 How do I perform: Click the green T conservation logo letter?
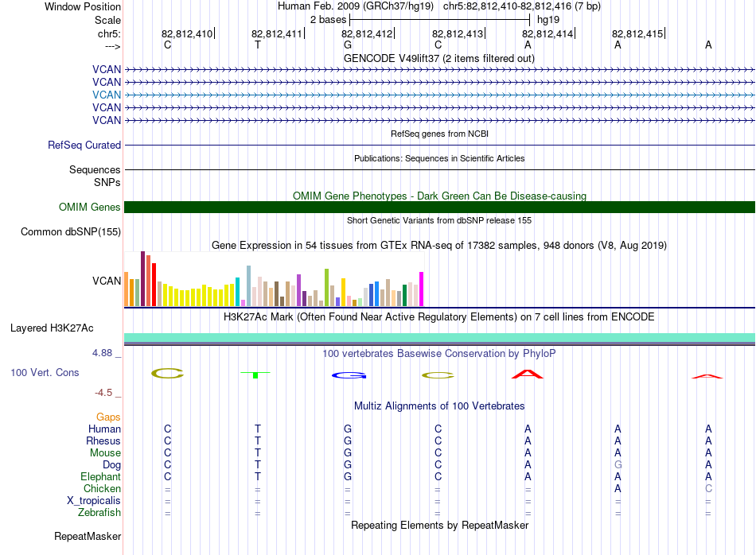click(255, 375)
